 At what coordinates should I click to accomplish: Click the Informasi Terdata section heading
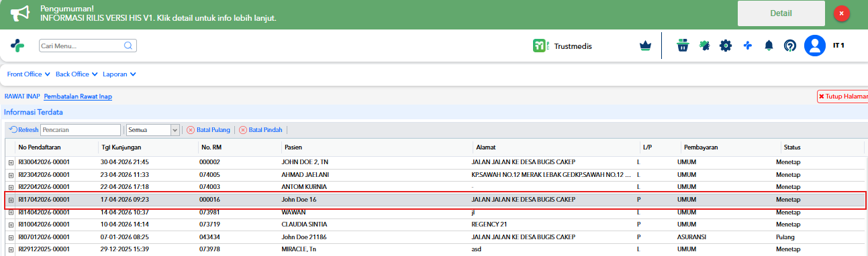click(34, 112)
